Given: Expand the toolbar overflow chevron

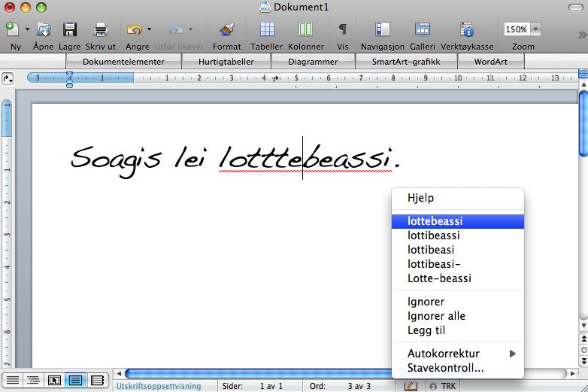Looking at the screenshot, I should click(x=582, y=35).
